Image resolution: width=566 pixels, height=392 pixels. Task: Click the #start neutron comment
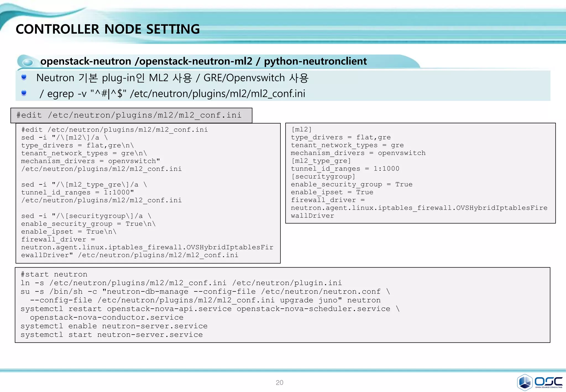pyautogui.click(x=54, y=274)
